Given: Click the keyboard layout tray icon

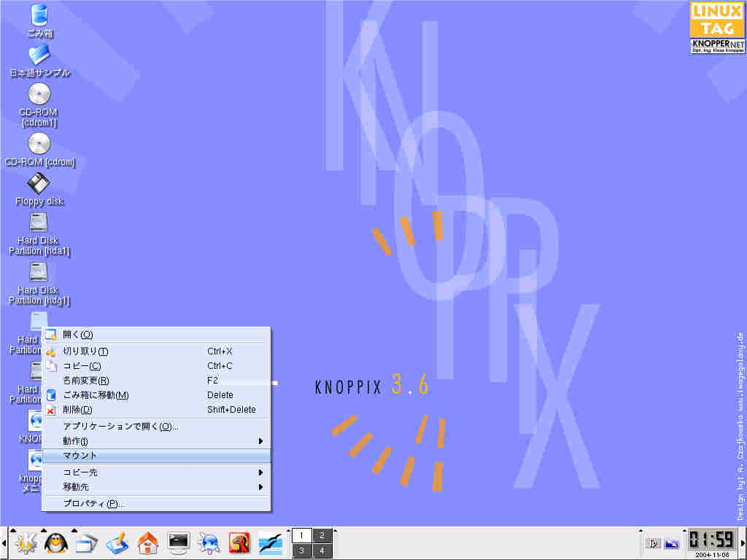Looking at the screenshot, I should pyautogui.click(x=653, y=543).
